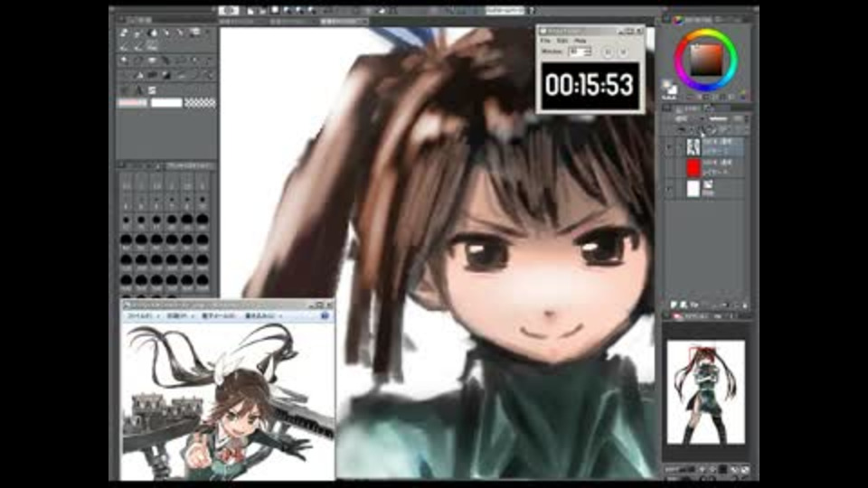Select the pink main color bar in the tool palette

pyautogui.click(x=132, y=103)
